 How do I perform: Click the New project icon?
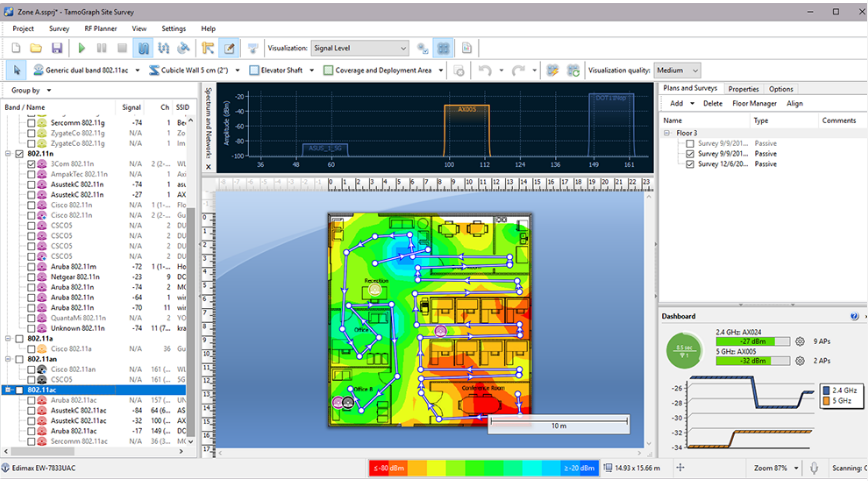tap(16, 48)
